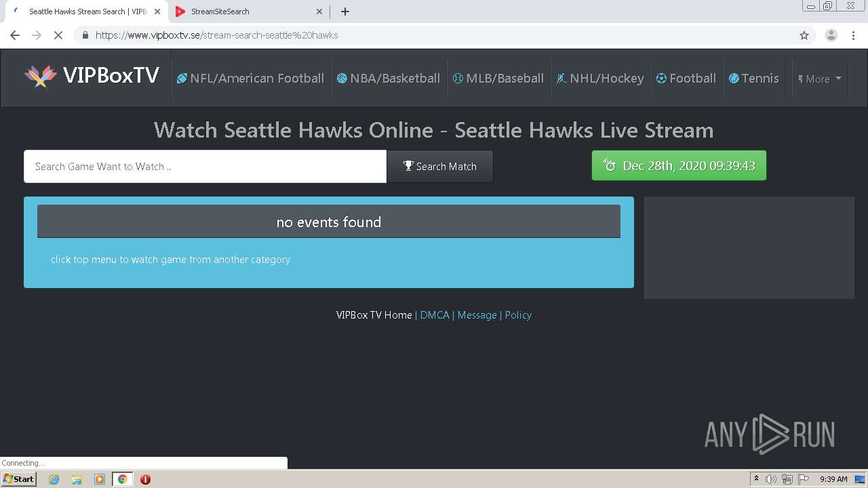Expand the More dropdown menu

coord(820,79)
